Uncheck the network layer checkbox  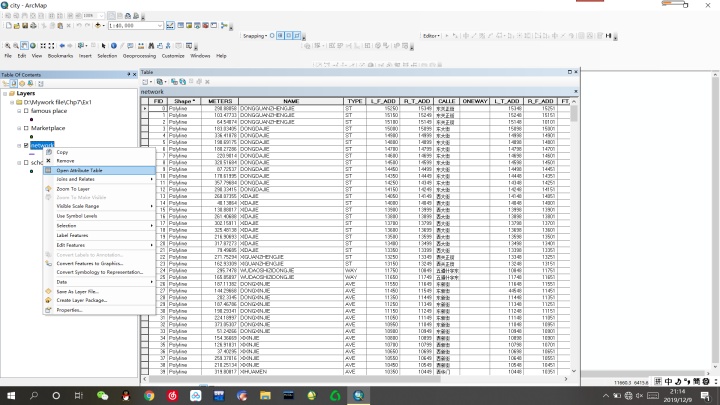pos(26,145)
